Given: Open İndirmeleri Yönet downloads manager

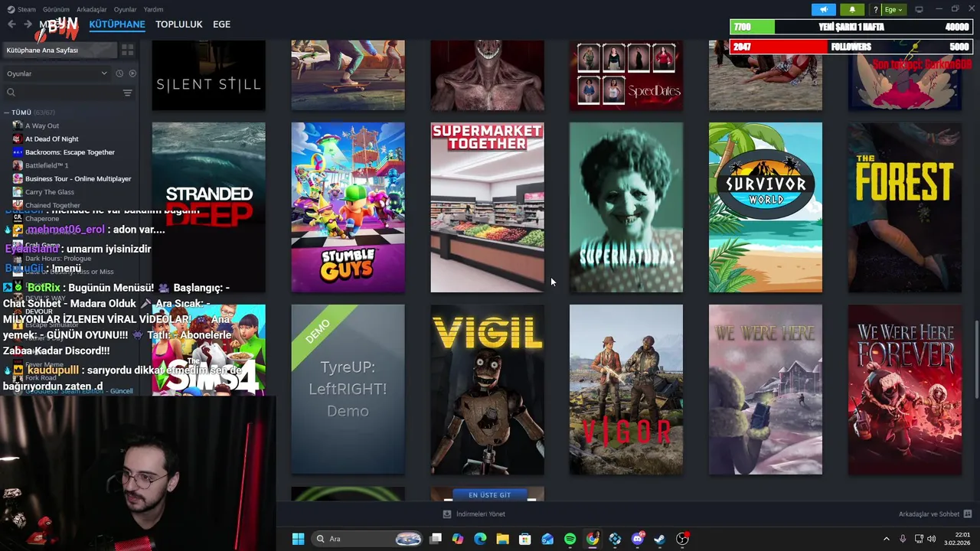Looking at the screenshot, I should pyautogui.click(x=474, y=514).
